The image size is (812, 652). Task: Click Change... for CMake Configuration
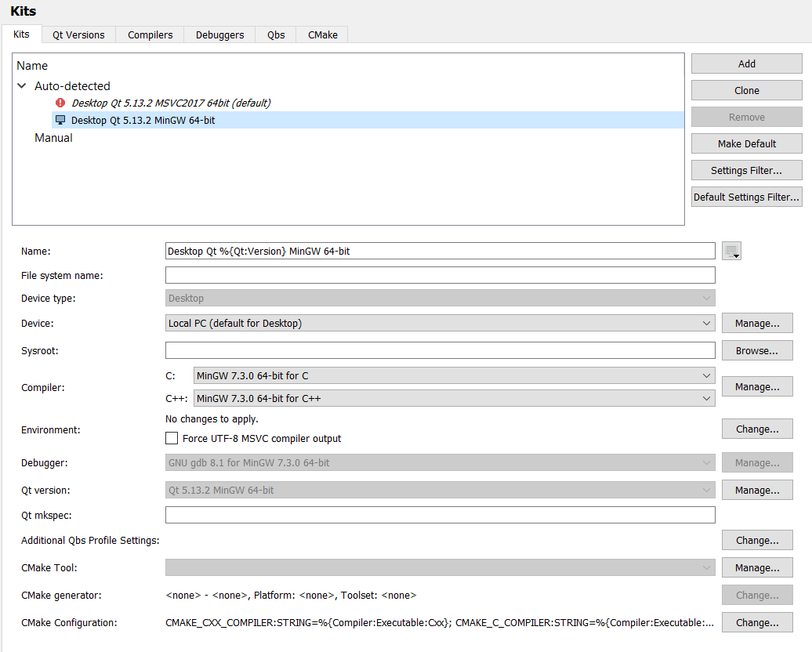[757, 622]
